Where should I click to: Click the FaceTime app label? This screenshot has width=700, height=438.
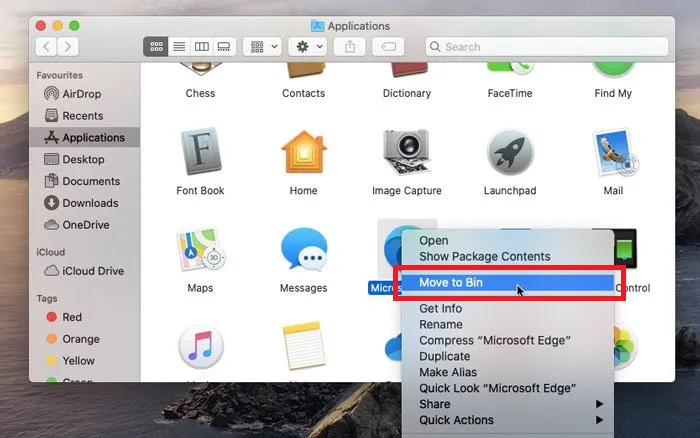pyautogui.click(x=510, y=93)
